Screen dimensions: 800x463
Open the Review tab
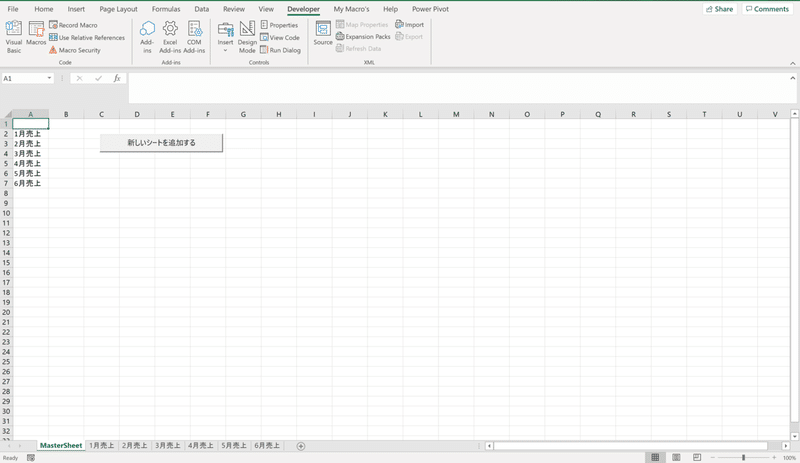pyautogui.click(x=234, y=9)
